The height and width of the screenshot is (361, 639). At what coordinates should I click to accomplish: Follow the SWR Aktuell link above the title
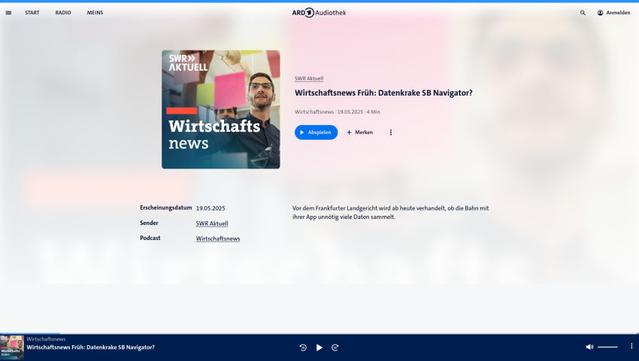[x=309, y=78]
